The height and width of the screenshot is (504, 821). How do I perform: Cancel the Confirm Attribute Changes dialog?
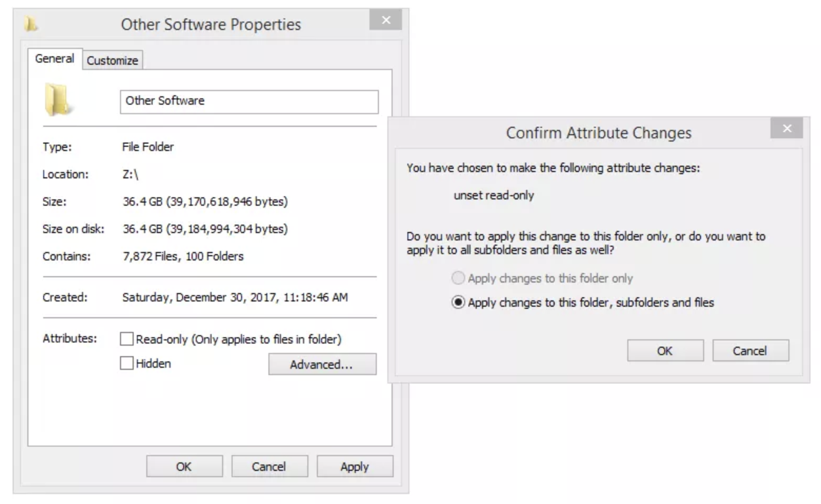click(x=750, y=350)
